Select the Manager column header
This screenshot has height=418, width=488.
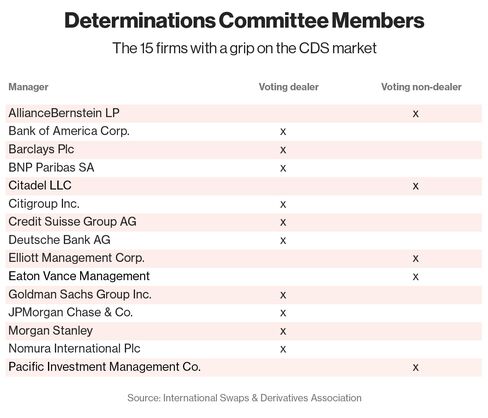click(28, 87)
